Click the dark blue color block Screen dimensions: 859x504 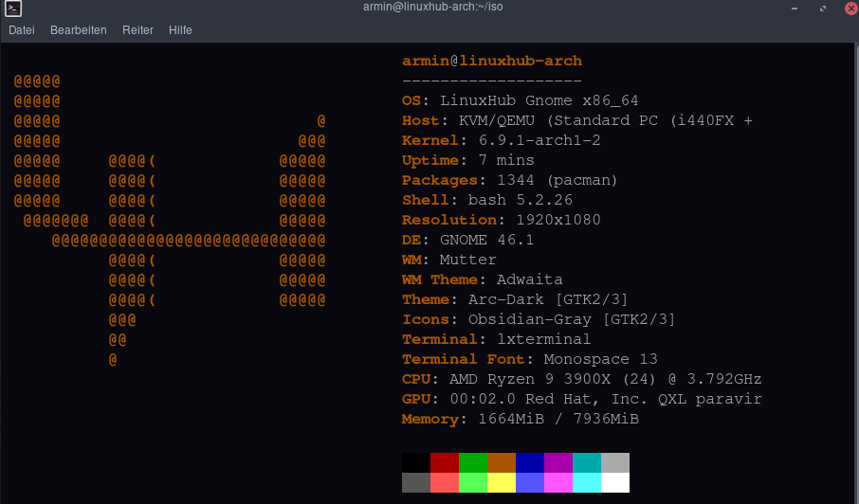coord(530,462)
